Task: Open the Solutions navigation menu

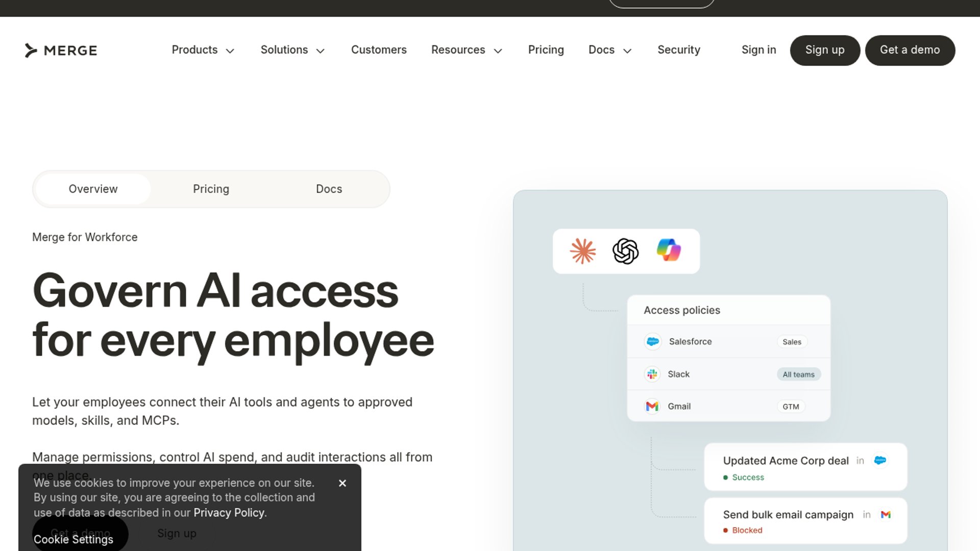Action: (293, 50)
